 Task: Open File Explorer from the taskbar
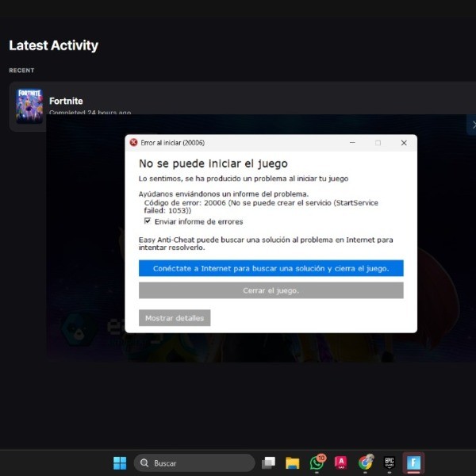pos(292,463)
